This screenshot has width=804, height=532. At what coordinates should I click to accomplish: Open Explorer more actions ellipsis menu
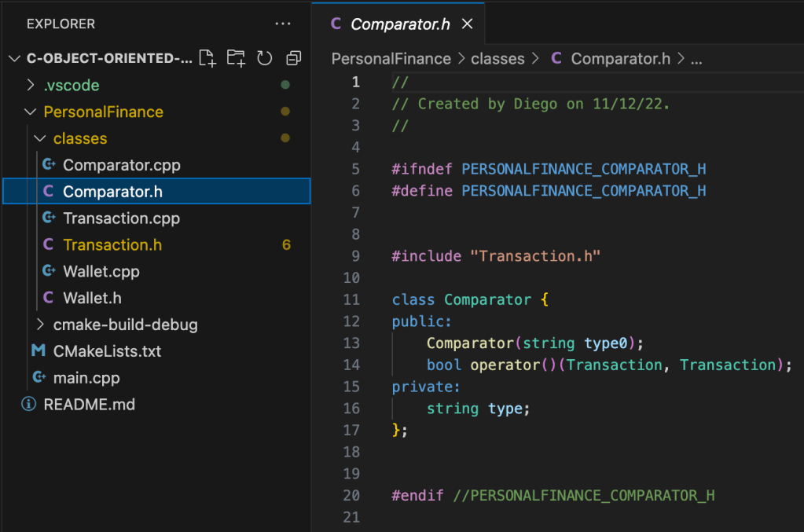pos(283,24)
